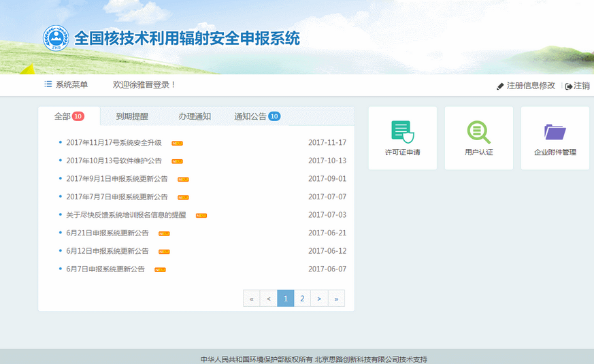The width and height of the screenshot is (594, 364).
Task: Switch to the 到期提醒 tab
Action: tap(132, 116)
